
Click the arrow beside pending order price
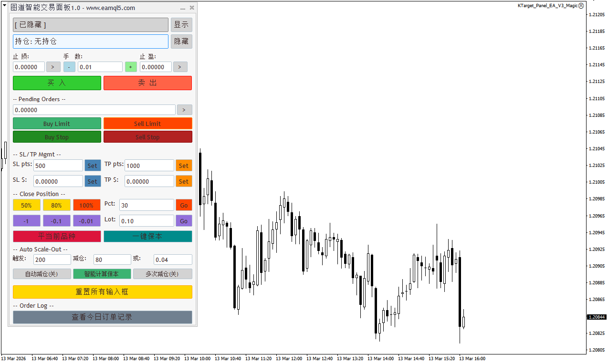[x=184, y=110]
